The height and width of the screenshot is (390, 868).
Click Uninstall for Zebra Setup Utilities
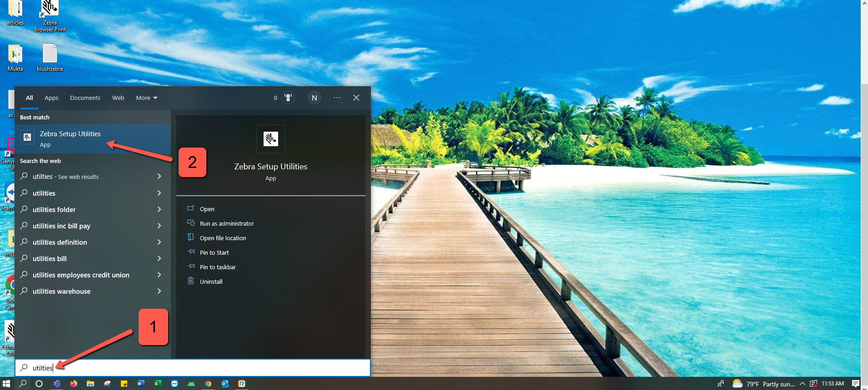point(211,281)
